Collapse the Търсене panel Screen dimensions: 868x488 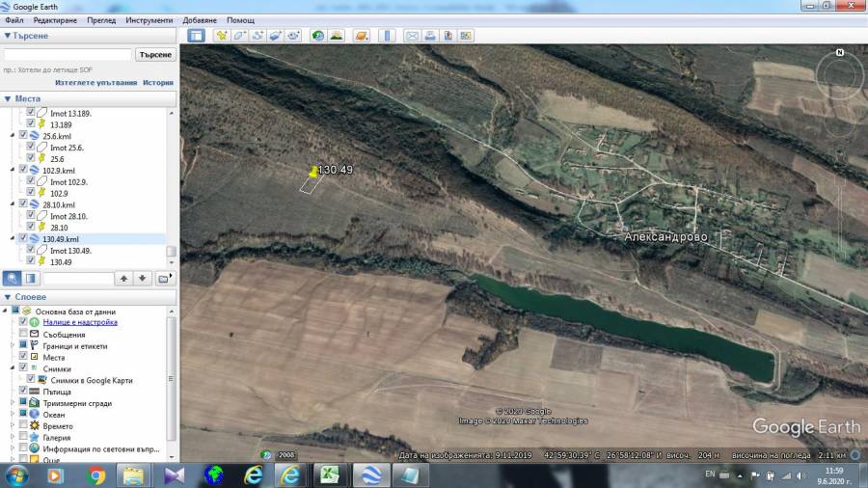pyautogui.click(x=8, y=36)
